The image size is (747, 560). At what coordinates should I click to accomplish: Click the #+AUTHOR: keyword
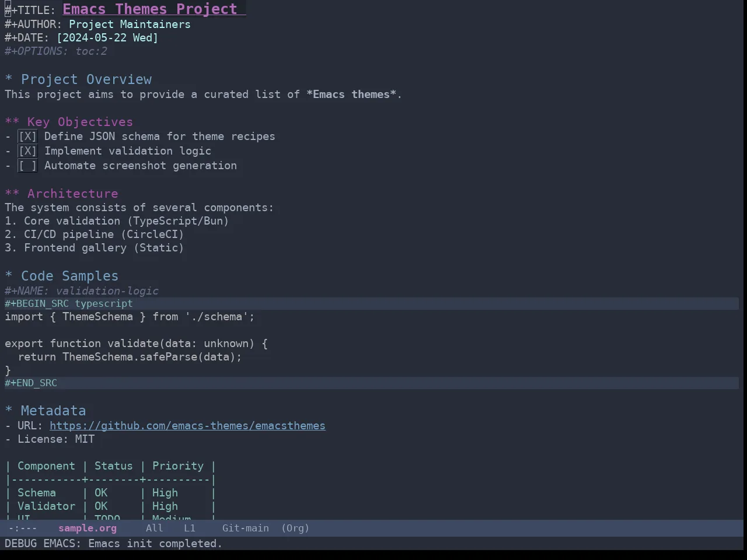coord(33,24)
